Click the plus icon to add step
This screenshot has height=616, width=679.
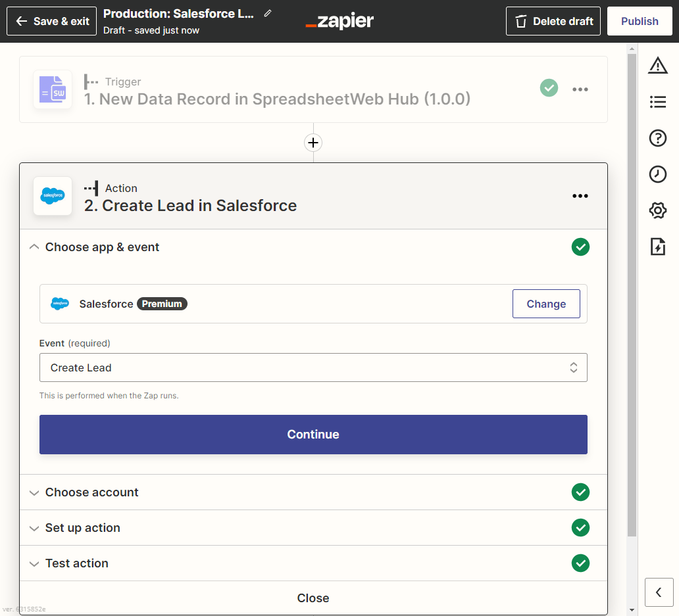(313, 143)
